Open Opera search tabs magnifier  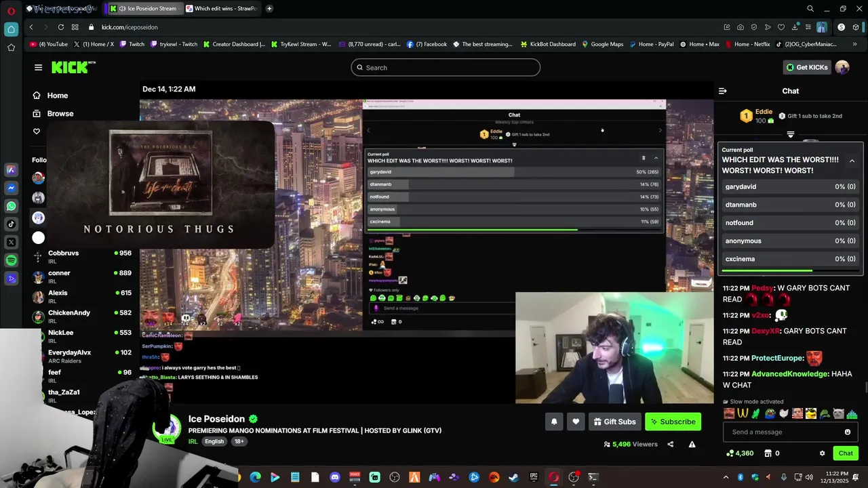click(810, 9)
